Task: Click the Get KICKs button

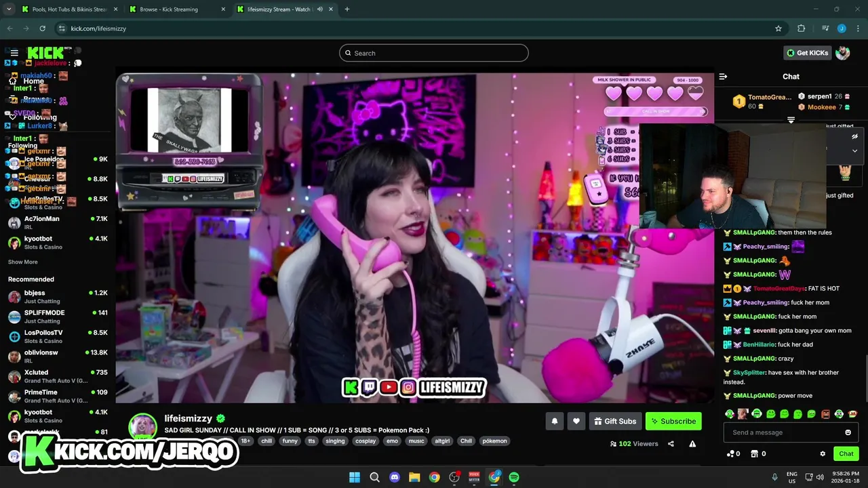Action: click(806, 53)
